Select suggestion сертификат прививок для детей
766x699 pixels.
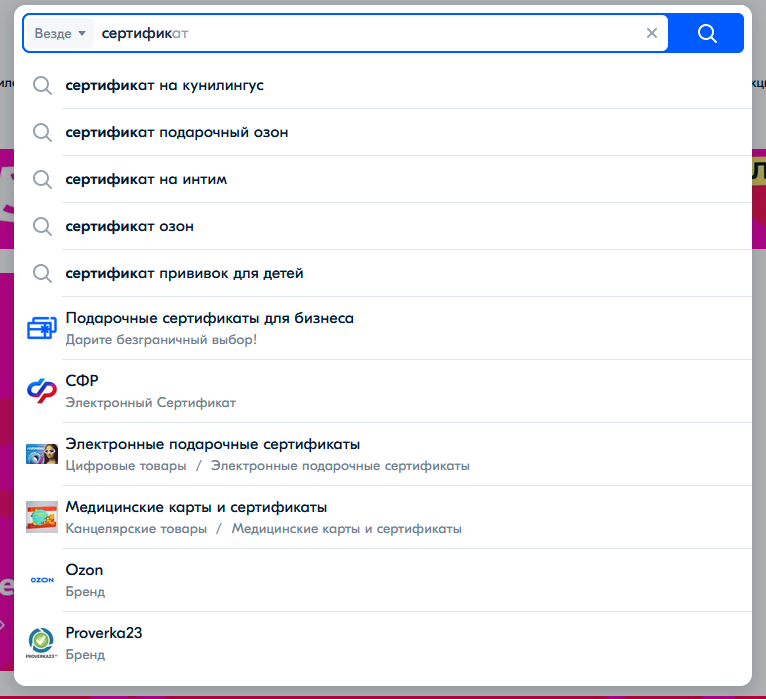(x=383, y=273)
